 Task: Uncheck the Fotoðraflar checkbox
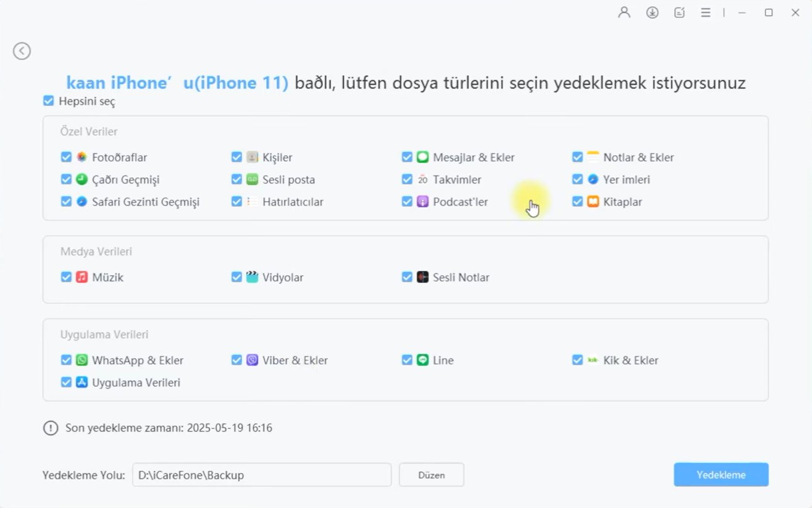[66, 157]
